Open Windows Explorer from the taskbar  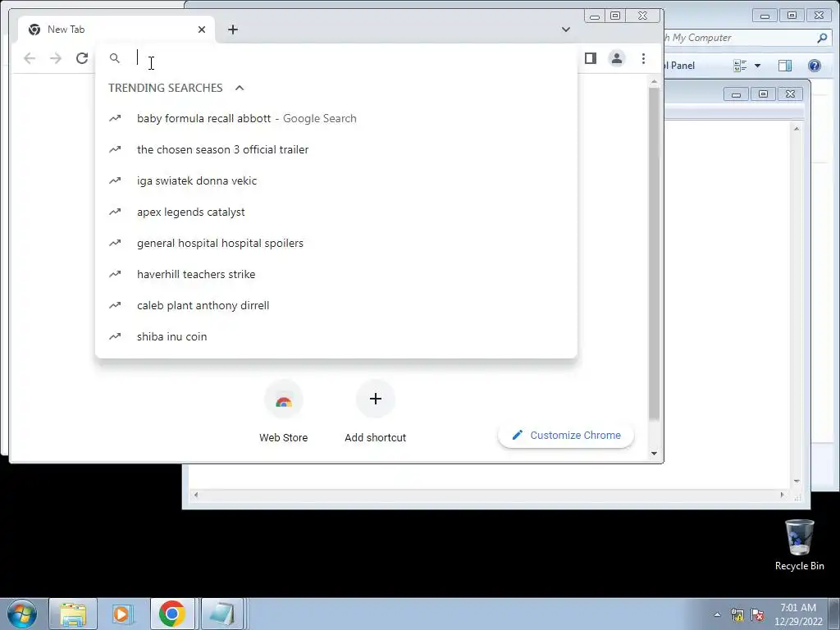click(73, 614)
